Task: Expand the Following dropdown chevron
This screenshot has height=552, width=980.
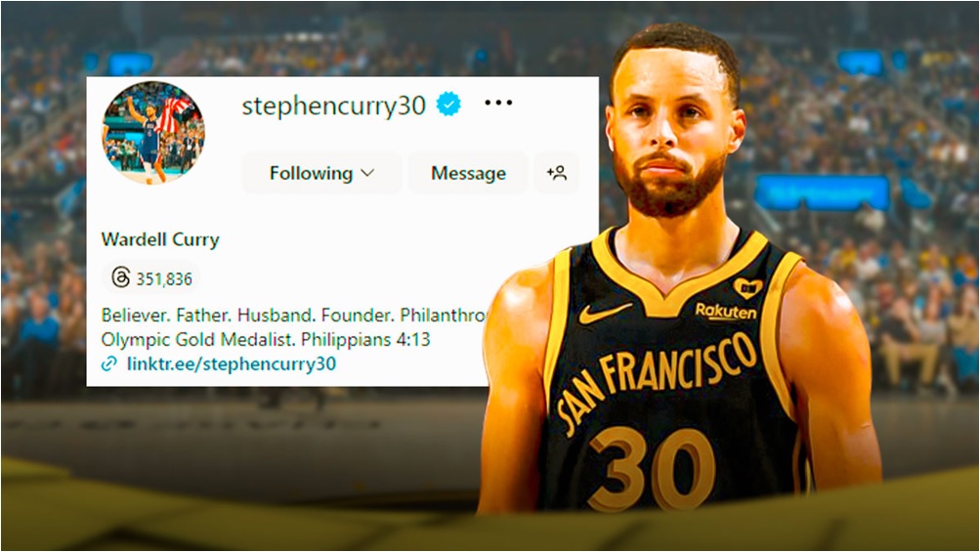Action: tap(367, 173)
